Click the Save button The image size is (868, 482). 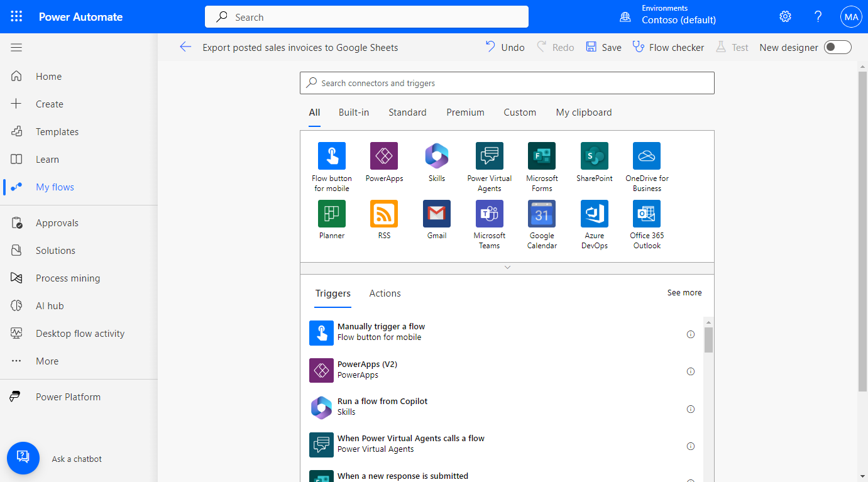click(602, 47)
